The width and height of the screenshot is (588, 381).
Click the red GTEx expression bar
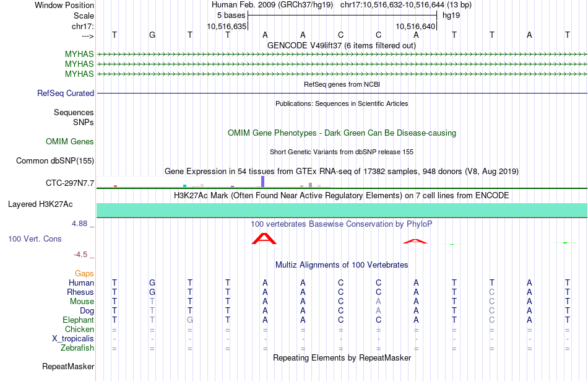(116, 186)
